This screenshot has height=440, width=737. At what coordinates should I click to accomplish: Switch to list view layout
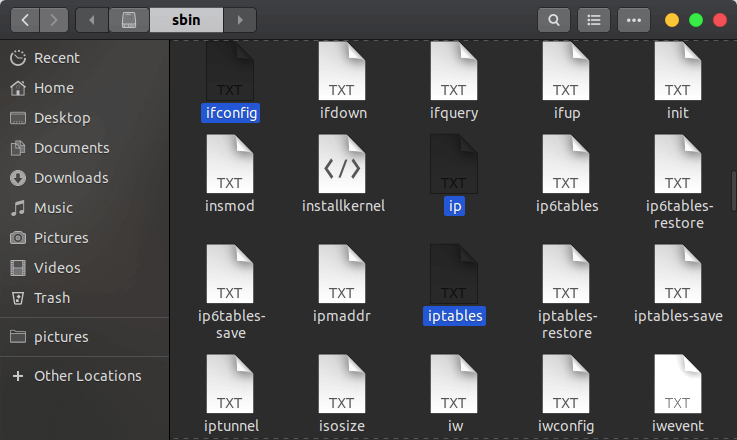pyautogui.click(x=594, y=20)
